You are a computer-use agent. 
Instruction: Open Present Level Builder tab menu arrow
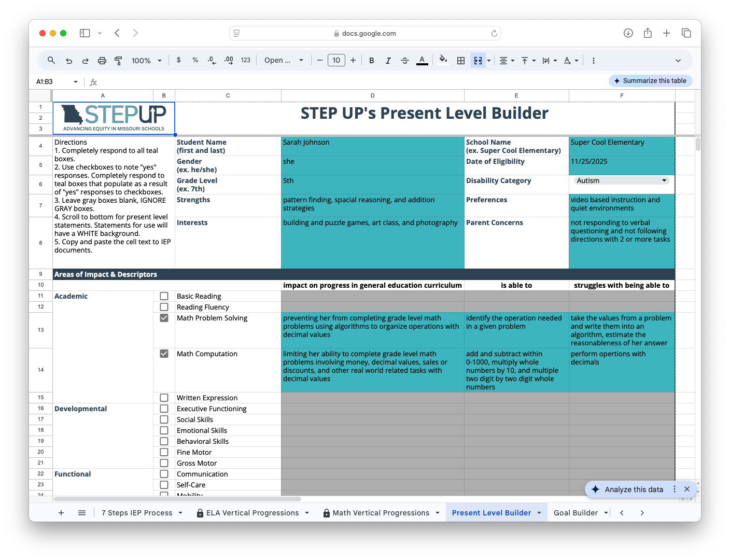click(539, 513)
